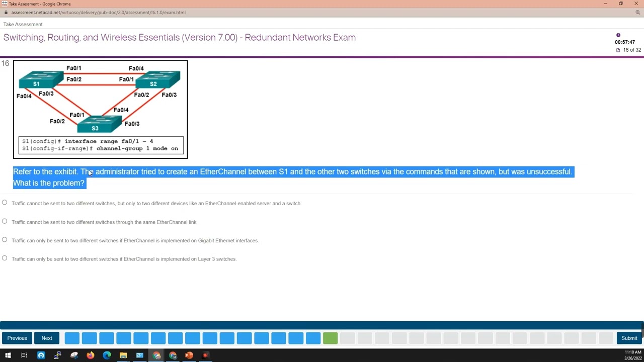The width and height of the screenshot is (644, 362).
Task: Click the question number 16 label
Action: point(5,63)
